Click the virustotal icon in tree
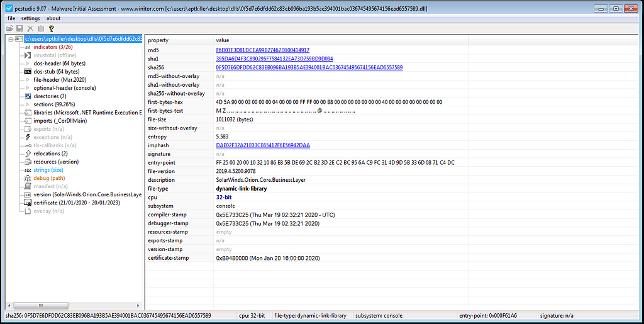 28,55
